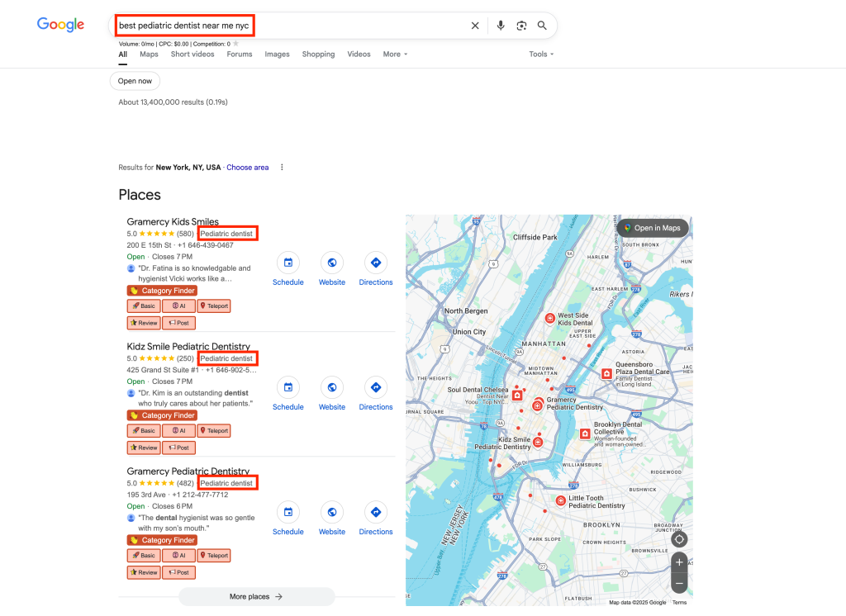Switch to the Maps tab

tap(149, 54)
